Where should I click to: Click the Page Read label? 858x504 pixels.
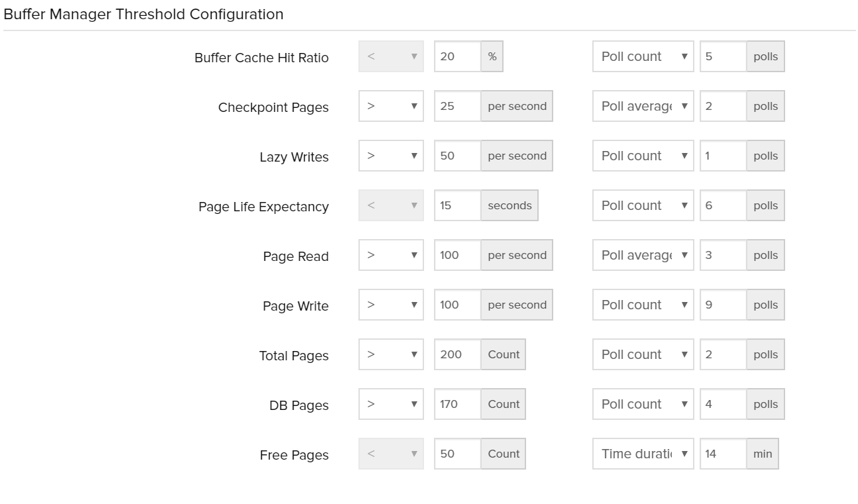(295, 256)
